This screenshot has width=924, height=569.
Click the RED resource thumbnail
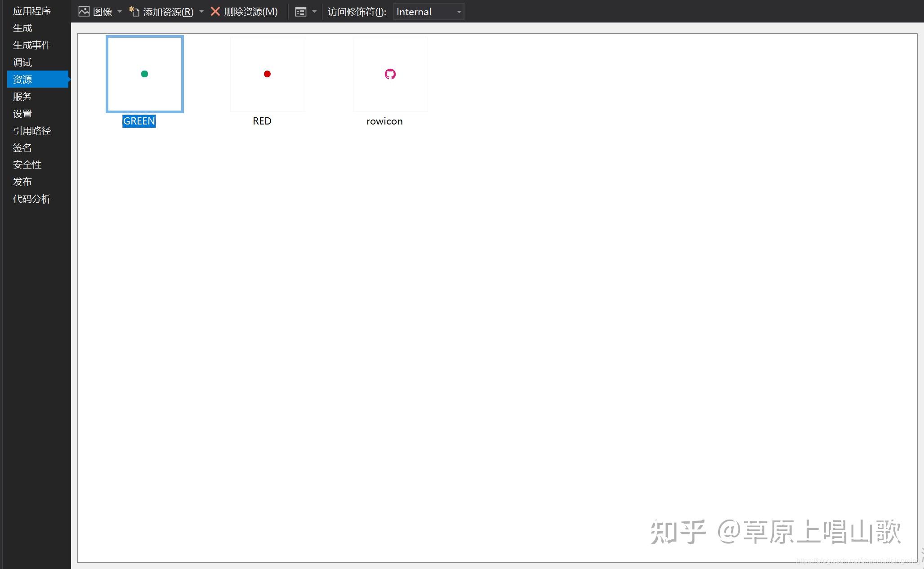(x=268, y=74)
